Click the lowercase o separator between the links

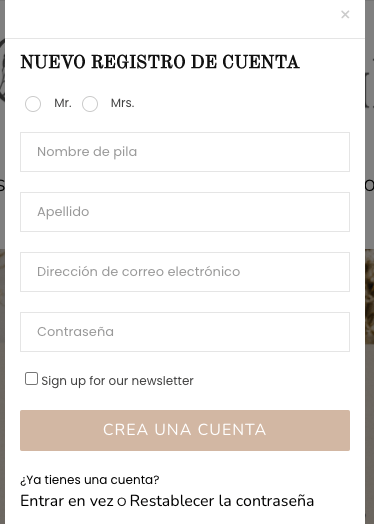(122, 502)
